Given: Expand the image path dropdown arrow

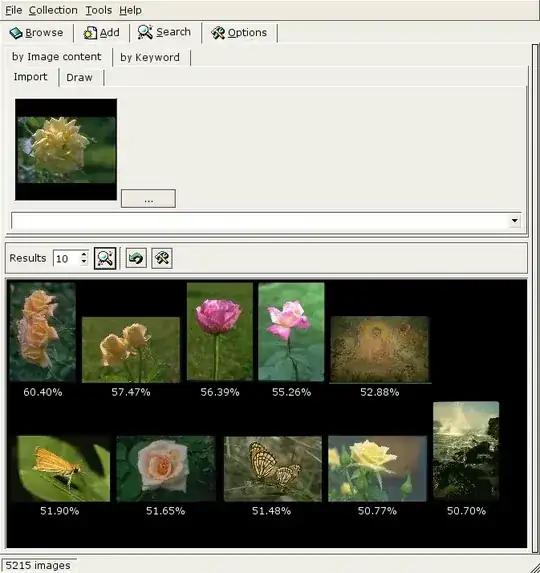Looking at the screenshot, I should coord(515,220).
